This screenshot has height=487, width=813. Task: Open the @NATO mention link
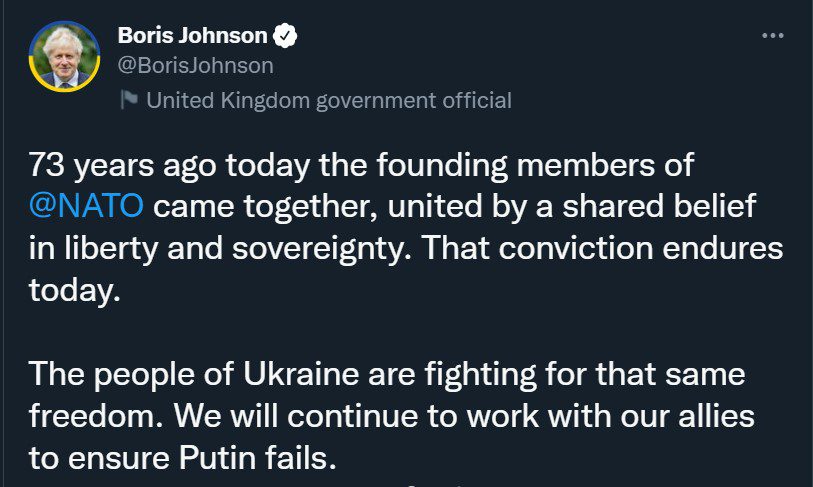86,206
